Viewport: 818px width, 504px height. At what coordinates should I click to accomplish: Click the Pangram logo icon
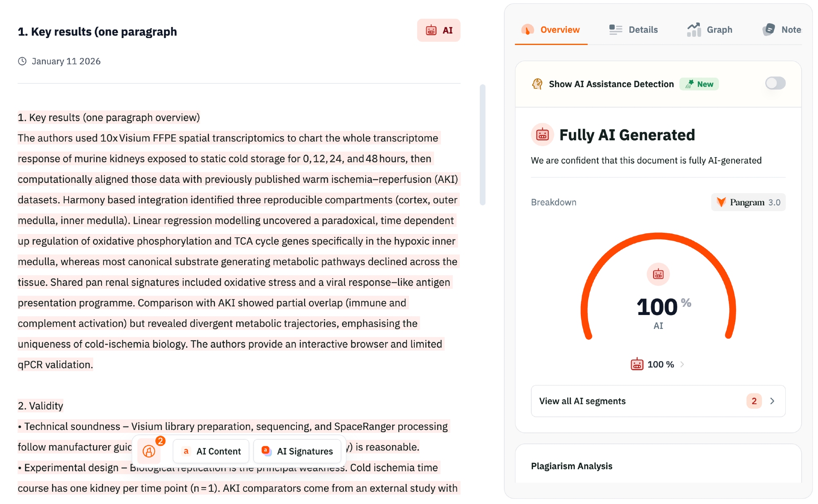click(721, 202)
